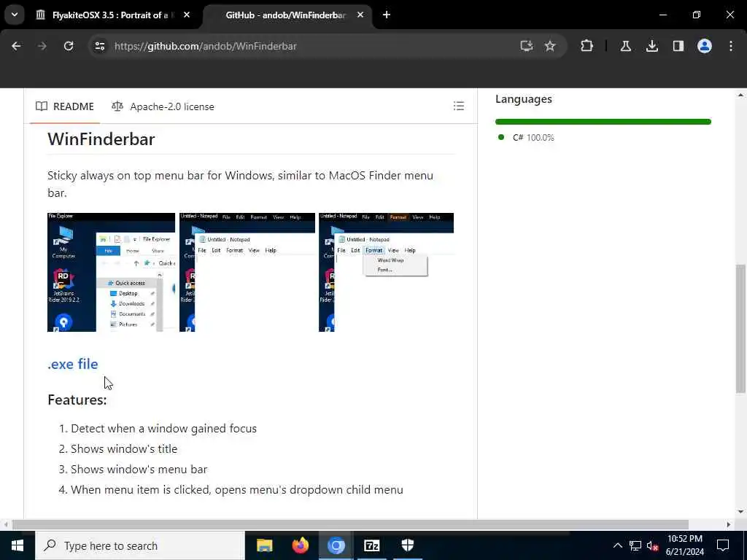Open Chrome Labs flask icon
The height and width of the screenshot is (560, 747).
pyautogui.click(x=626, y=46)
